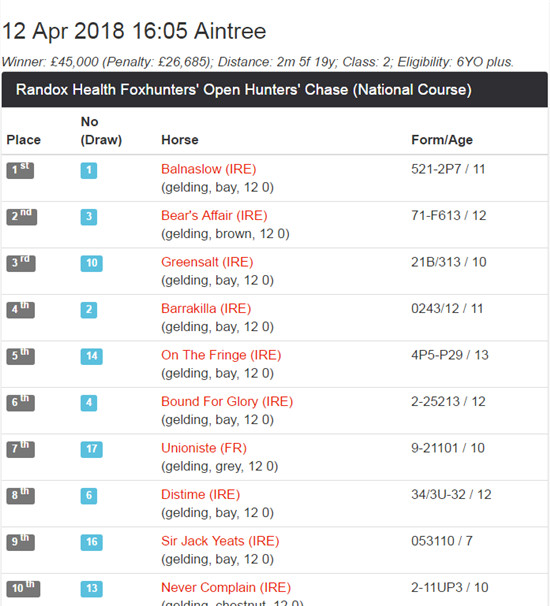The width and height of the screenshot is (550, 606).
Task: Click the Randox Health Foxhunters' race title bar
Action: click(275, 90)
